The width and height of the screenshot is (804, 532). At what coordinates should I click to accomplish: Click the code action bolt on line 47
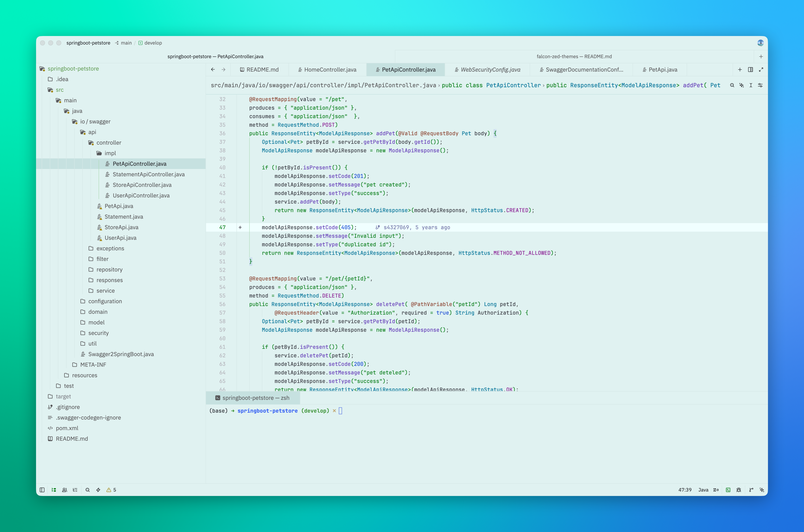(x=240, y=227)
